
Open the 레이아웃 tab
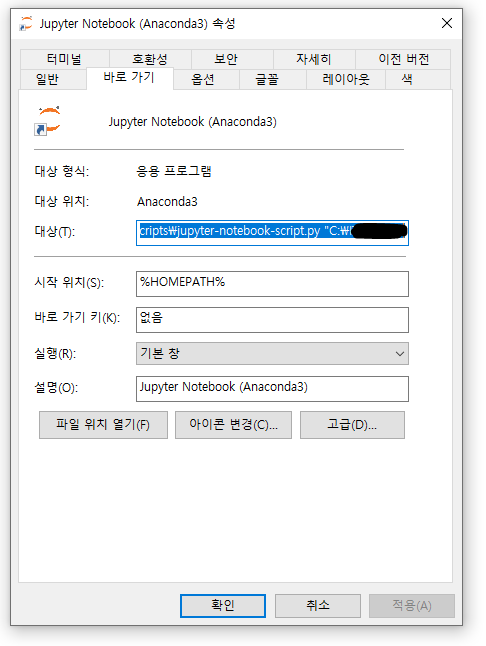coord(346,79)
